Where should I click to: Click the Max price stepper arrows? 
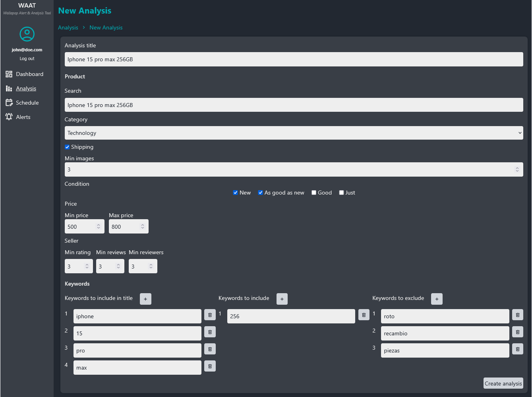pos(143,226)
